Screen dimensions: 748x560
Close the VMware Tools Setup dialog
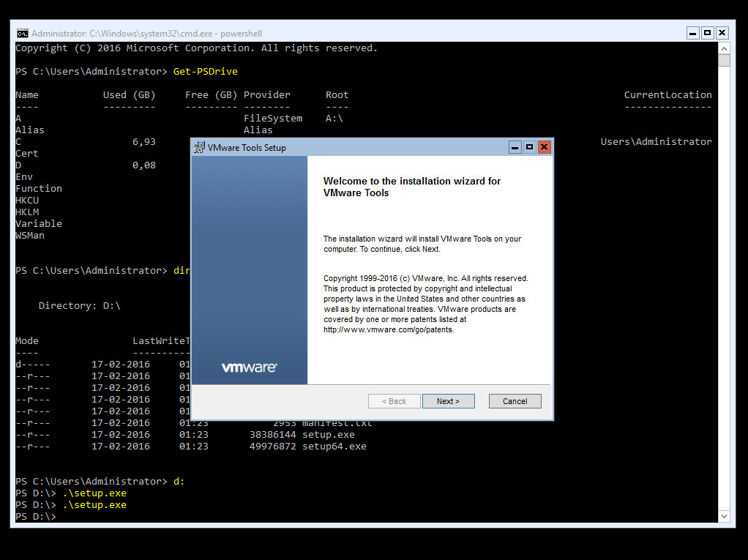[x=544, y=147]
